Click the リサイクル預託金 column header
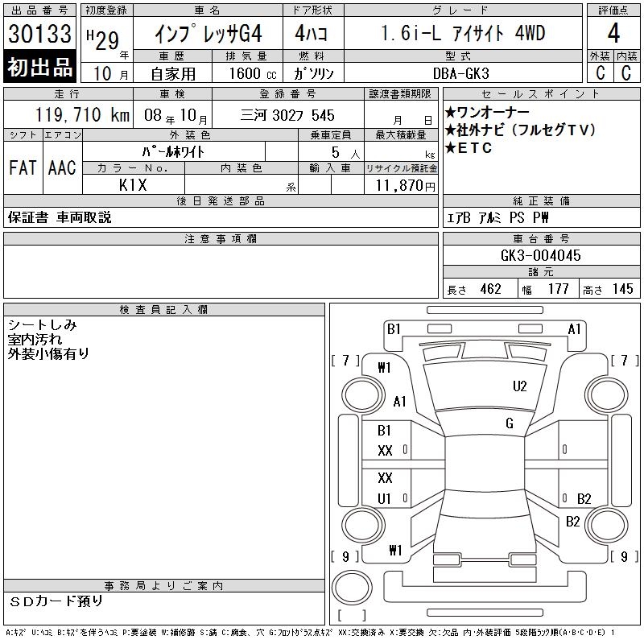Screen dimensions: 644x644 (x=401, y=168)
